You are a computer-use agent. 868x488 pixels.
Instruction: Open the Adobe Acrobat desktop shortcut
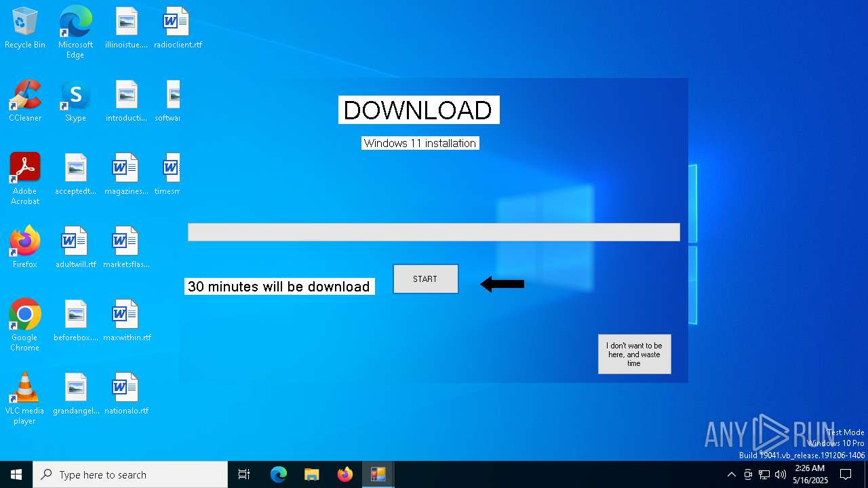[x=25, y=179]
